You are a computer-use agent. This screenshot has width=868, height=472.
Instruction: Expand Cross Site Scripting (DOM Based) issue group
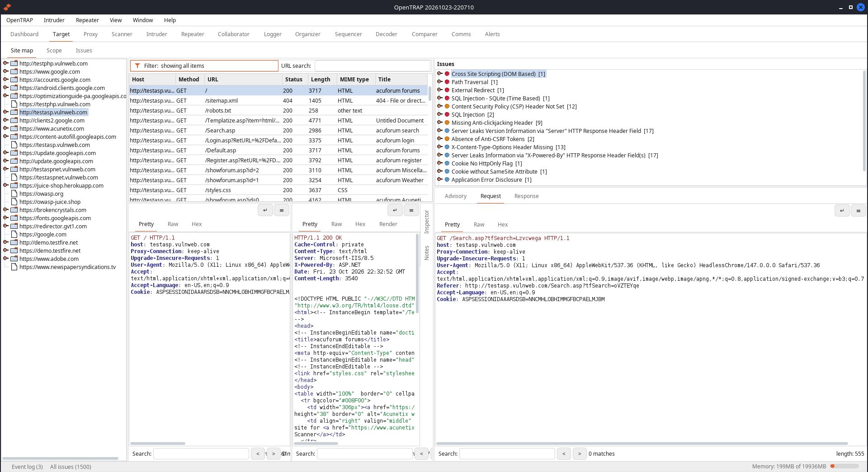coord(439,74)
